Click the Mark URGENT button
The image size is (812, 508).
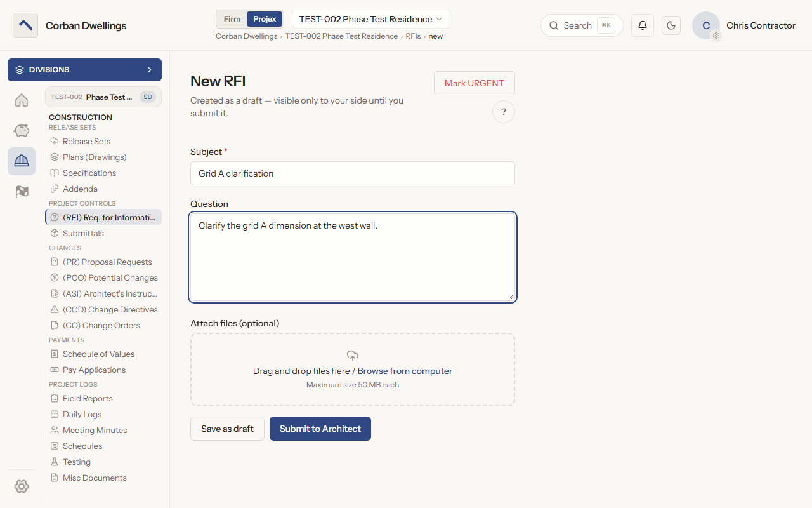coord(475,83)
